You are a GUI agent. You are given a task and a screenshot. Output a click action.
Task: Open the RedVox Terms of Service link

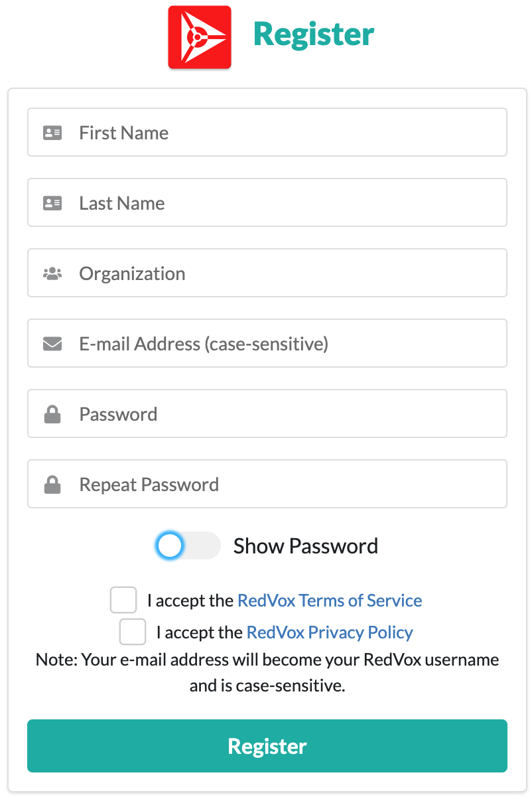click(330, 601)
